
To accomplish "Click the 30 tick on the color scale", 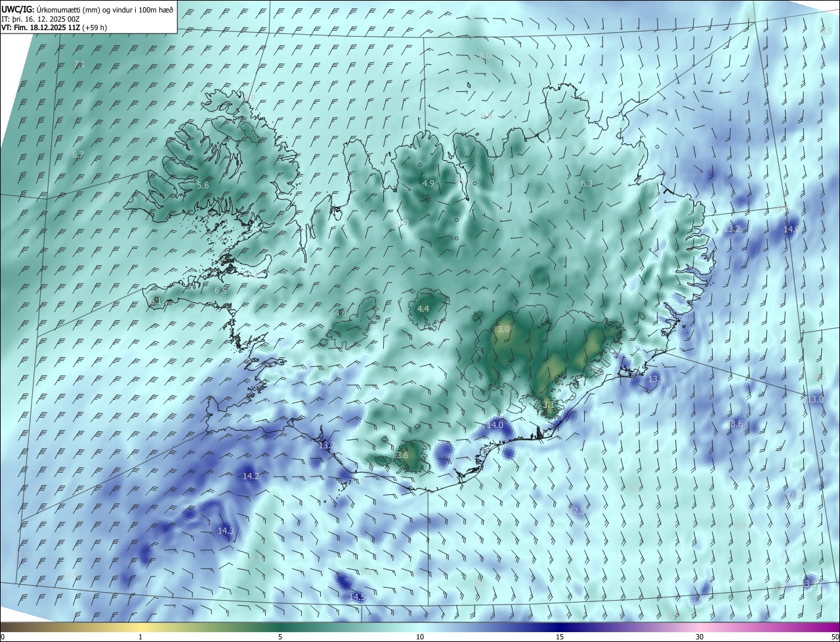I will click(700, 637).
